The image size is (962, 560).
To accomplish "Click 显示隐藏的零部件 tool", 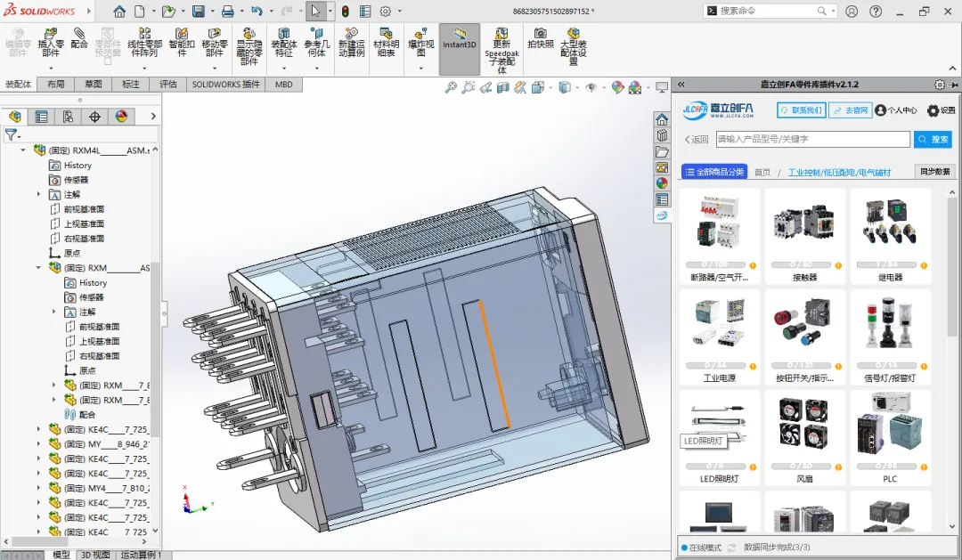I will [249, 46].
